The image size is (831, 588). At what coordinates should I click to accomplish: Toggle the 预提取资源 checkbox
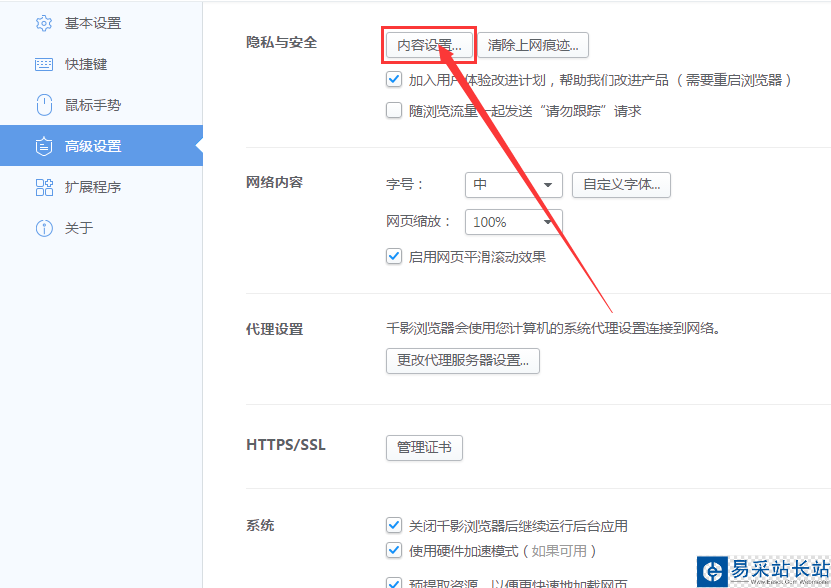click(x=394, y=583)
